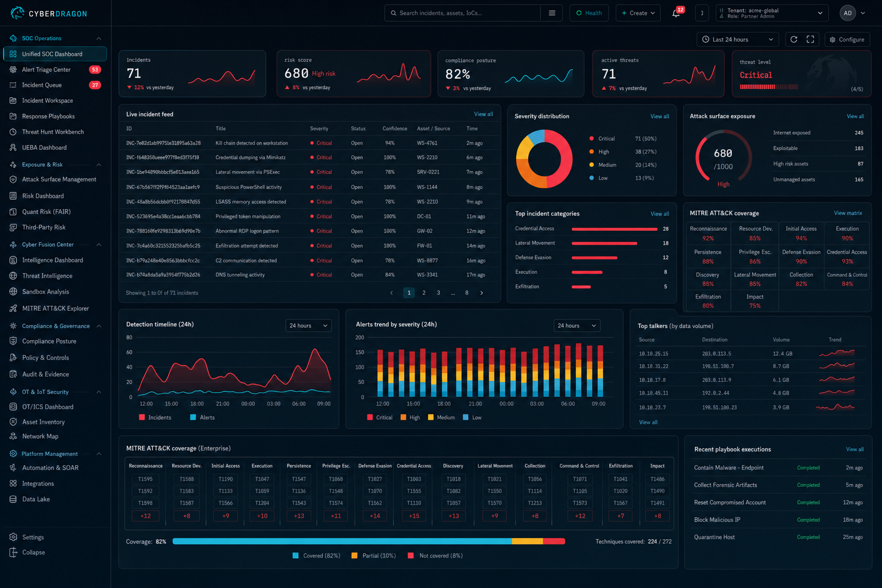Click the Compliance Posture shield icon
Viewport: 882px width, 588px height.
click(x=13, y=341)
